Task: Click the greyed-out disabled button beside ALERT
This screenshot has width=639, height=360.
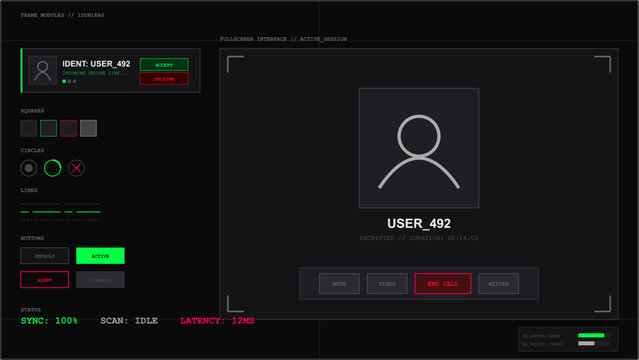Action: click(x=100, y=280)
